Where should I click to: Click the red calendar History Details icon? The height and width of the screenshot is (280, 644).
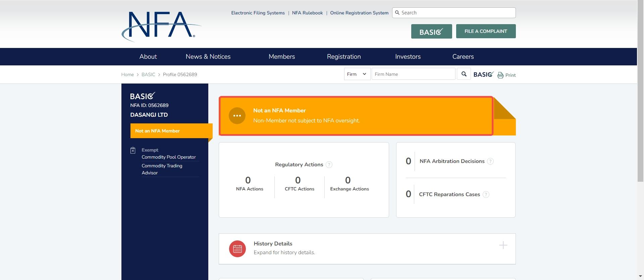pos(237,249)
